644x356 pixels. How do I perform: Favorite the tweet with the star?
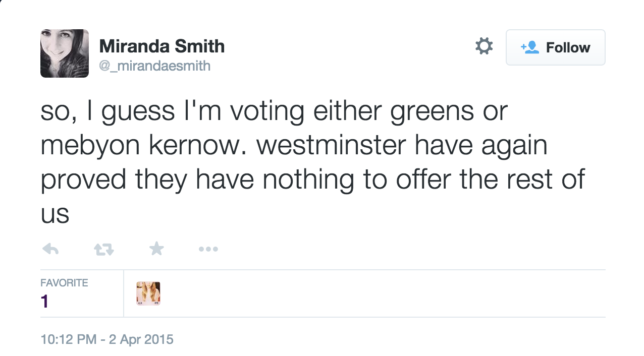(156, 248)
